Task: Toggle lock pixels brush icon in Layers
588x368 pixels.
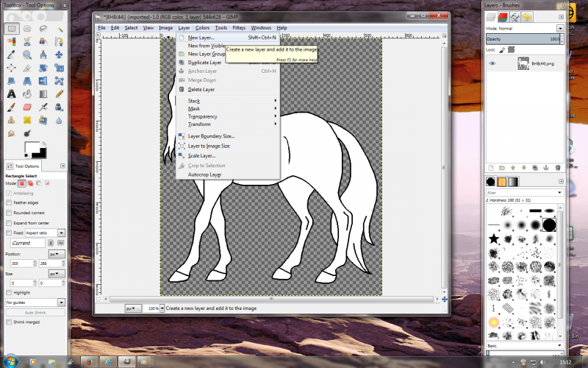Action: [x=502, y=49]
